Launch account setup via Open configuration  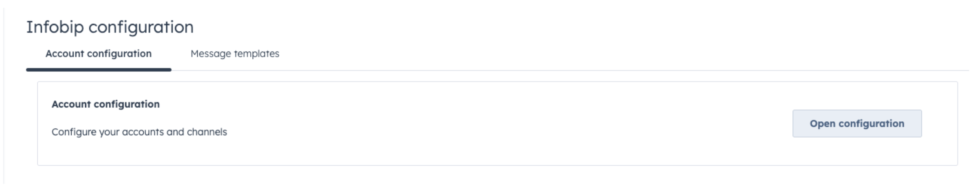pos(857,124)
